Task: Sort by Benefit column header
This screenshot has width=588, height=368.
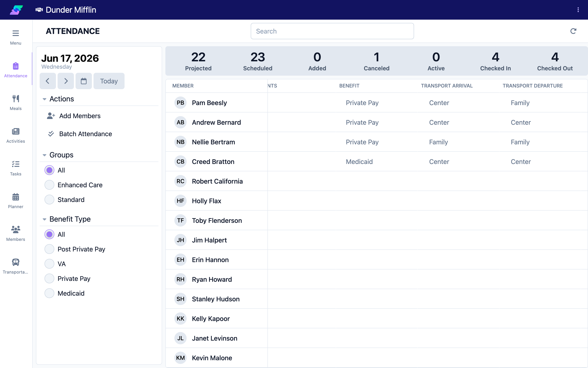Action: [x=349, y=86]
